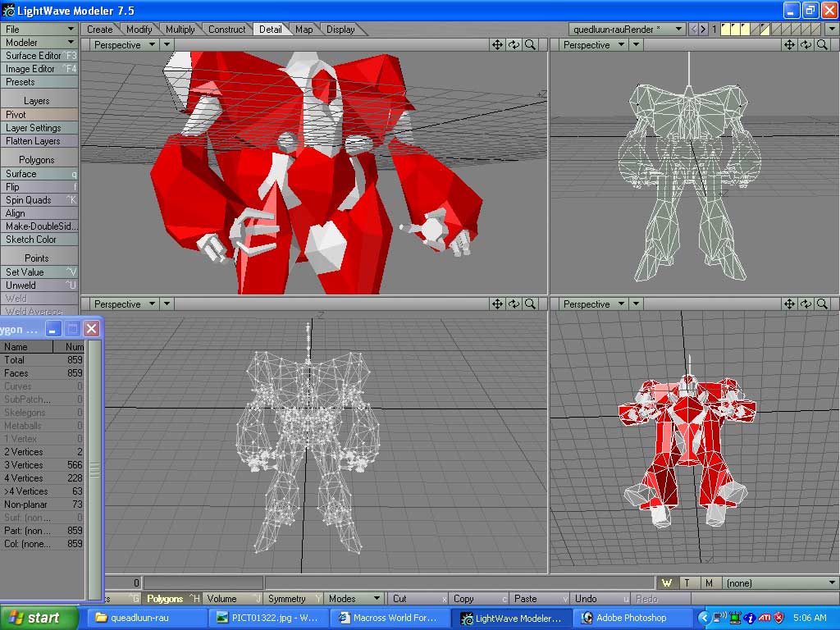Image resolution: width=840 pixels, height=630 pixels.
Task: Switch to the Map tab
Action: pos(304,30)
